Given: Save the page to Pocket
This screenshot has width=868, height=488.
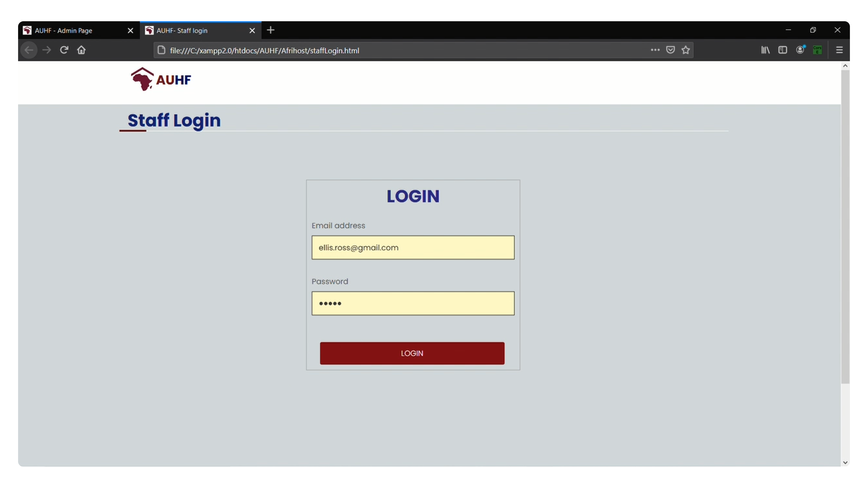Looking at the screenshot, I should 670,50.
